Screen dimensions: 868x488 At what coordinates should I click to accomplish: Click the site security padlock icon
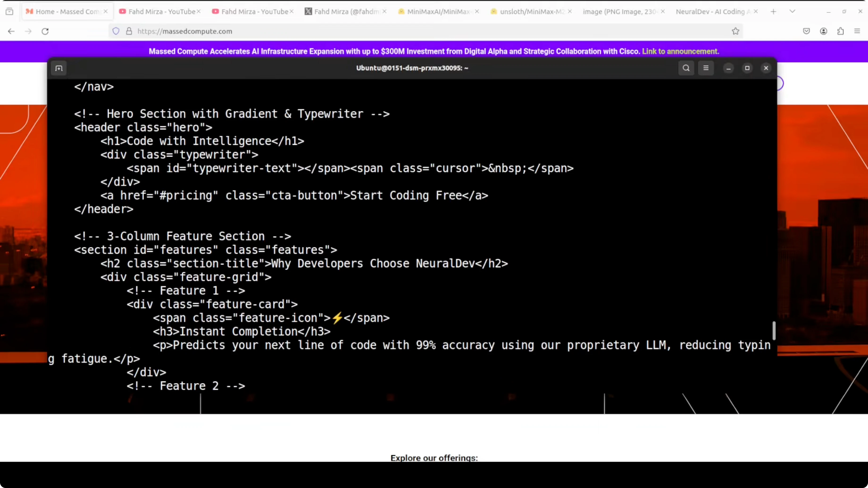[x=129, y=31]
